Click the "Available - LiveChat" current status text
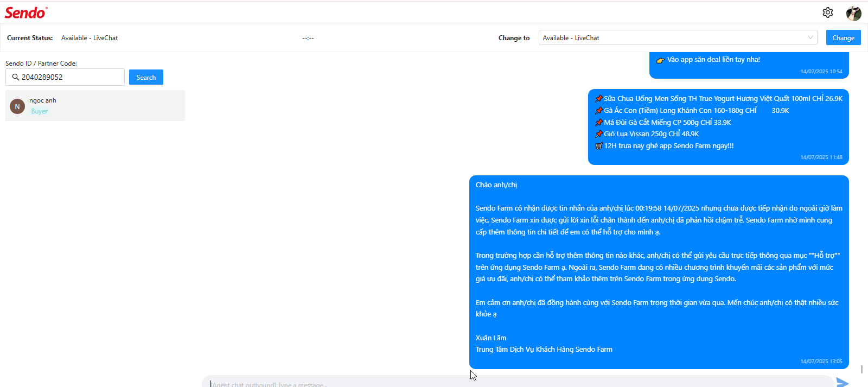This screenshot has width=868, height=387. click(90, 38)
